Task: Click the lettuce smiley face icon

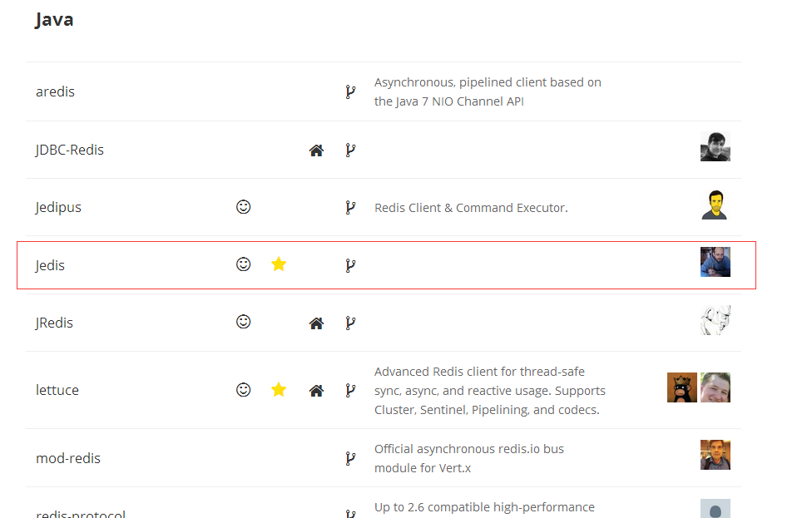Action: (x=244, y=390)
